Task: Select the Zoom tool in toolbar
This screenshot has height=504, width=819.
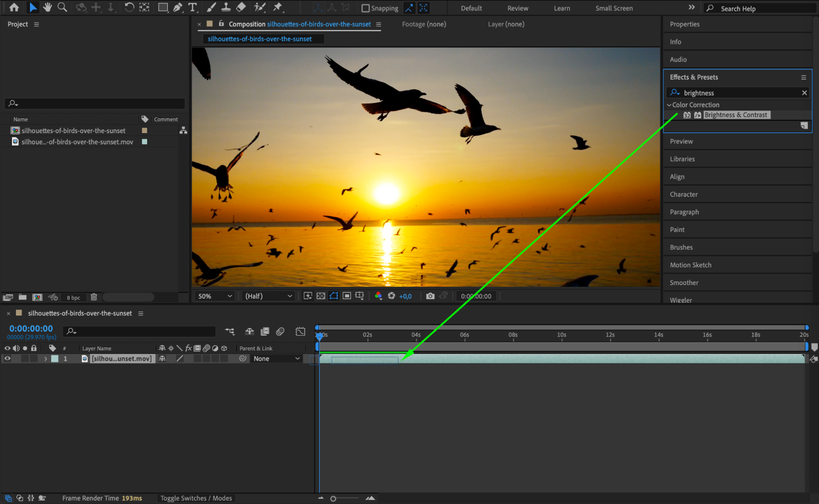Action: pos(62,7)
